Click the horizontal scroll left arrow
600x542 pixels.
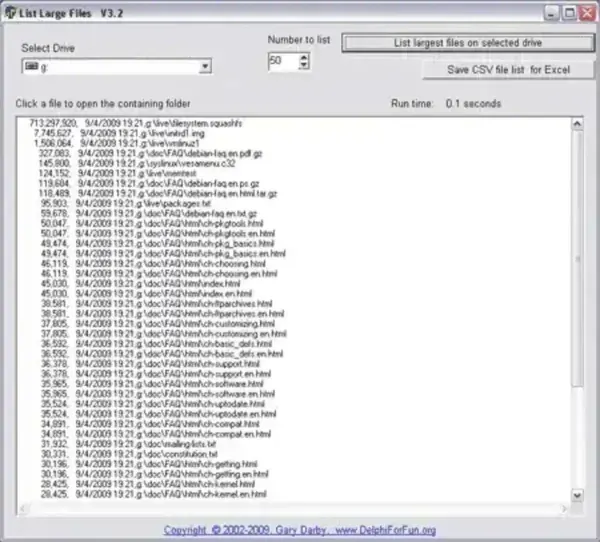click(x=22, y=508)
